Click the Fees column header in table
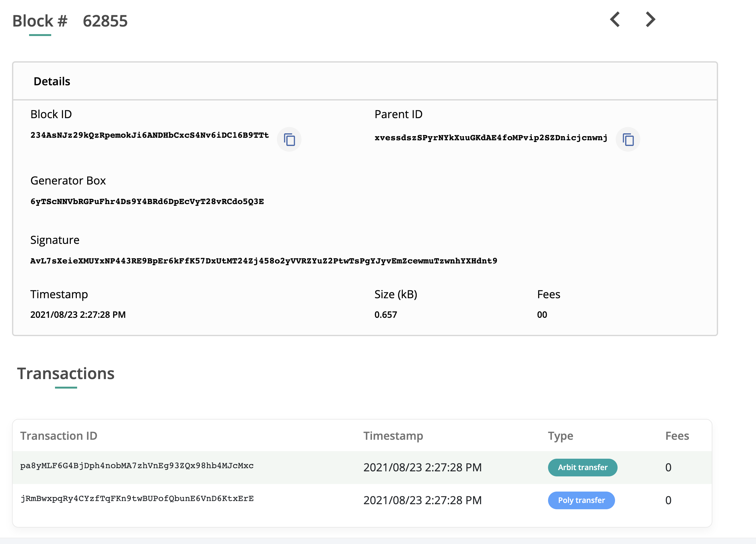This screenshot has height=544, width=756. (677, 436)
